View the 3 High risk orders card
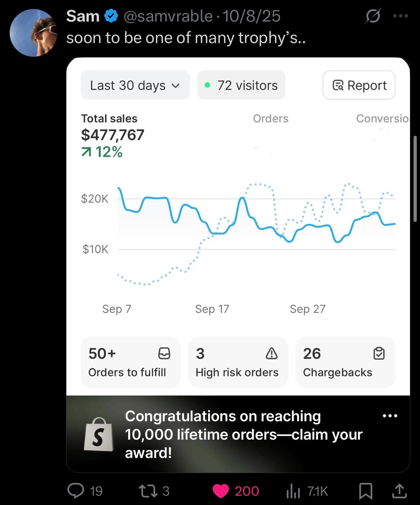Viewport: 420px width, 505px height. pos(238,362)
